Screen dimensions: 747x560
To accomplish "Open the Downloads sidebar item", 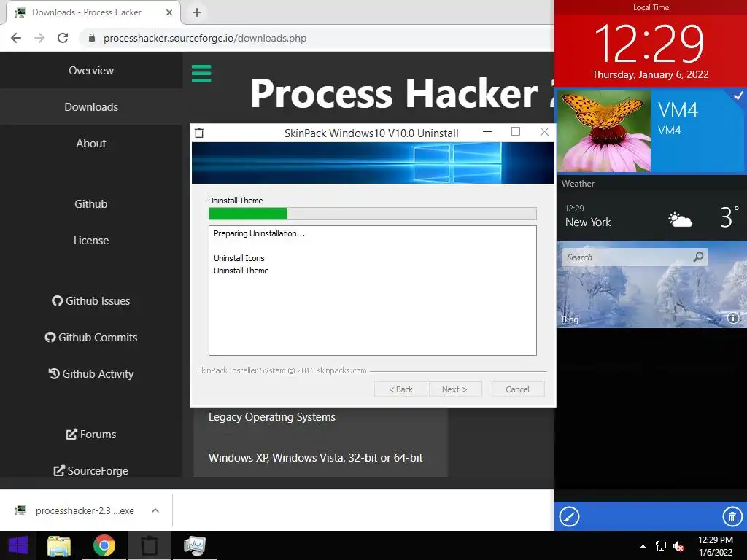I will tap(91, 106).
